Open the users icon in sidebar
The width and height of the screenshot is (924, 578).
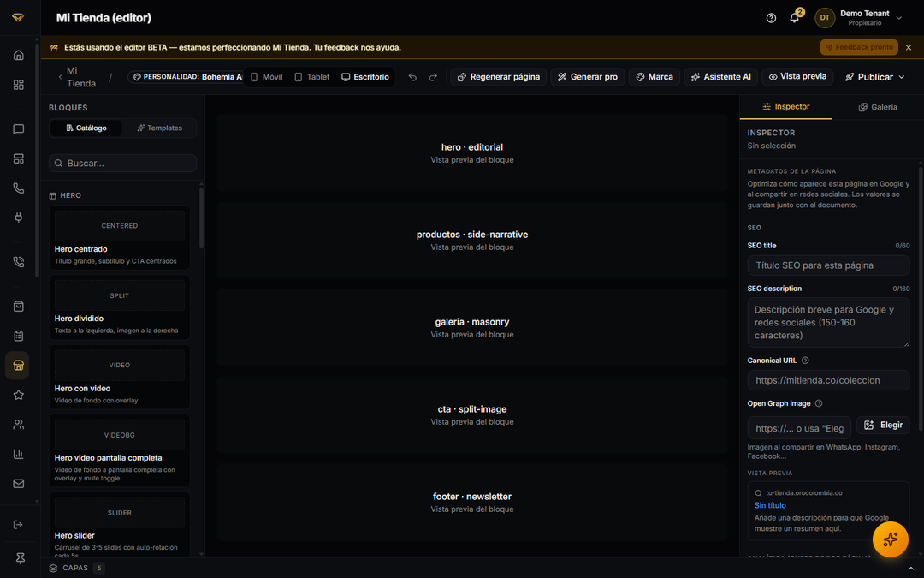coord(18,424)
